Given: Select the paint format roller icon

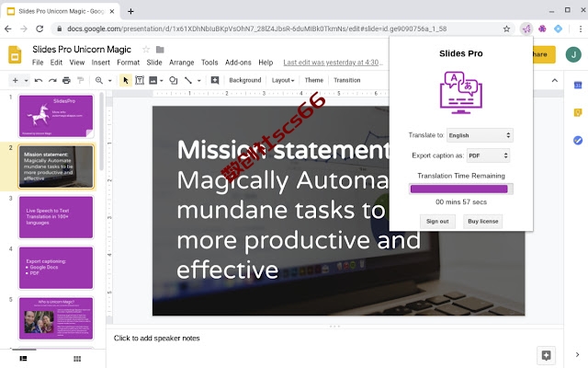Looking at the screenshot, I should click(x=80, y=80).
